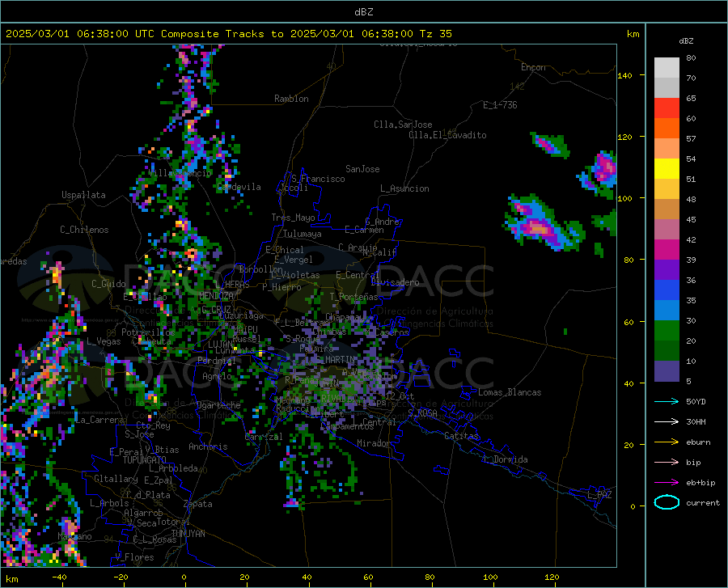Click the Tulumaya map label
The height and width of the screenshot is (588, 728).
pyautogui.click(x=303, y=234)
